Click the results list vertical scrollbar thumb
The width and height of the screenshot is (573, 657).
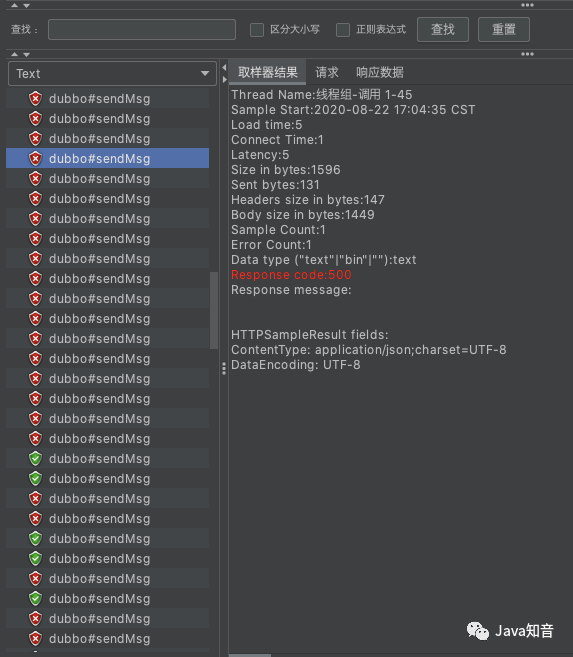click(x=214, y=310)
